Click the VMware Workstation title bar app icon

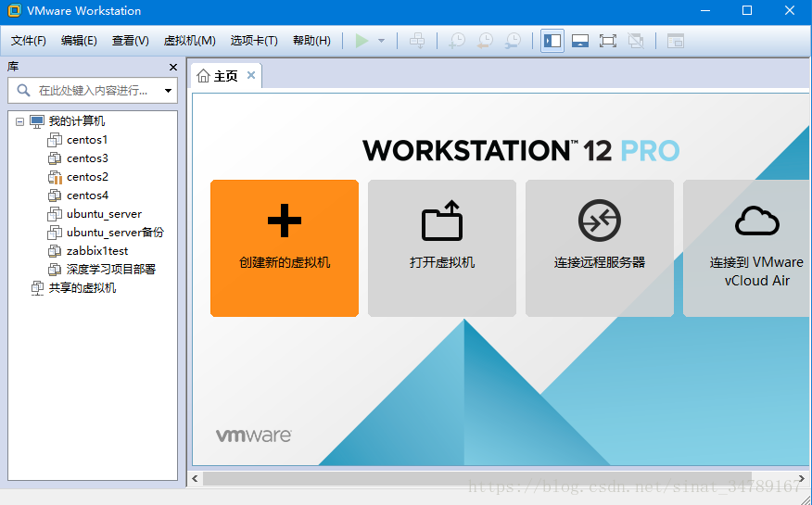tap(14, 10)
